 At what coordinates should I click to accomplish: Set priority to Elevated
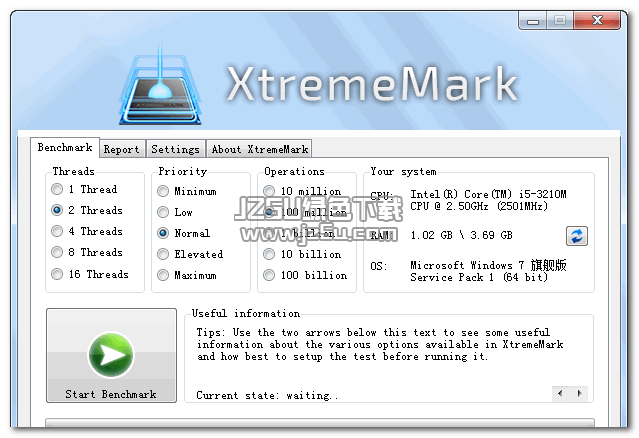pos(190,254)
